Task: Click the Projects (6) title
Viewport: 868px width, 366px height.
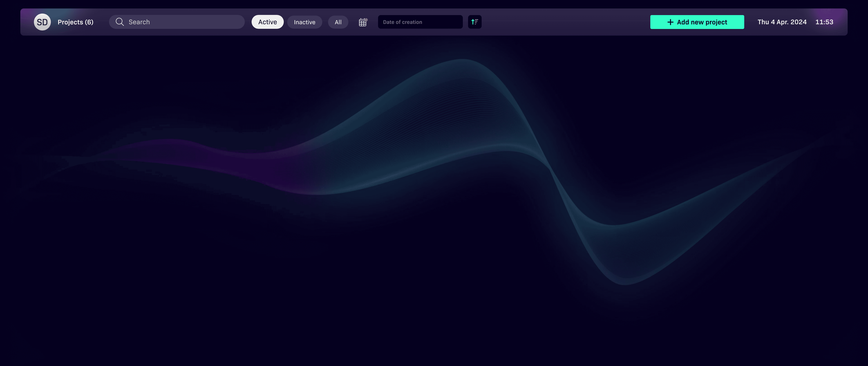Action: (75, 22)
